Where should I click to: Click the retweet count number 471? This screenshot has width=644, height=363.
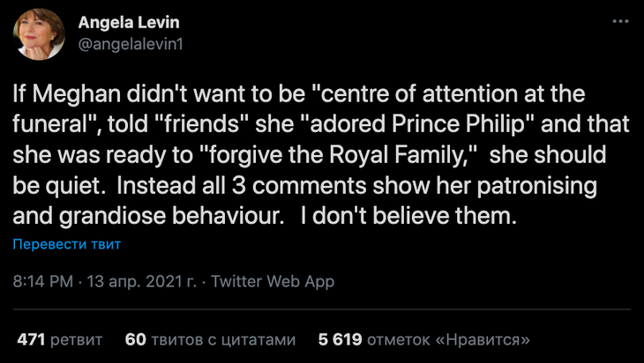31,339
